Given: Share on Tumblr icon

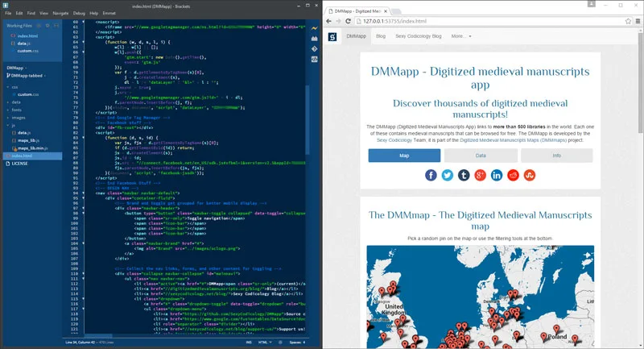Looking at the screenshot, I should click(x=464, y=175).
